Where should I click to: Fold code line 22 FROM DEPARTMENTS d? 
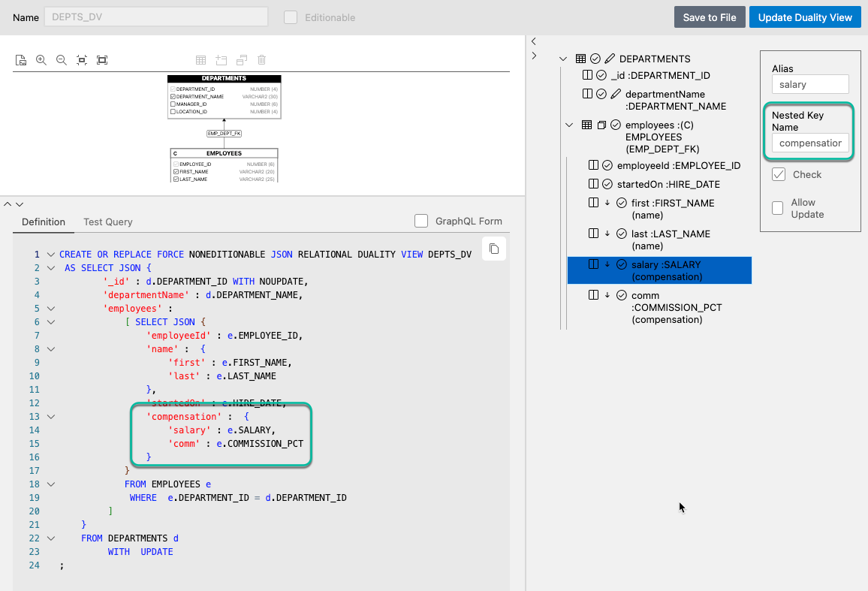click(x=51, y=538)
